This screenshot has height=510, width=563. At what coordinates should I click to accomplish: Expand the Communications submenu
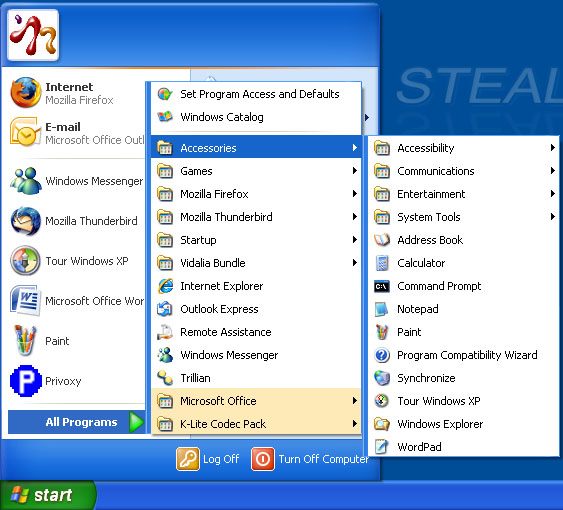coord(464,171)
